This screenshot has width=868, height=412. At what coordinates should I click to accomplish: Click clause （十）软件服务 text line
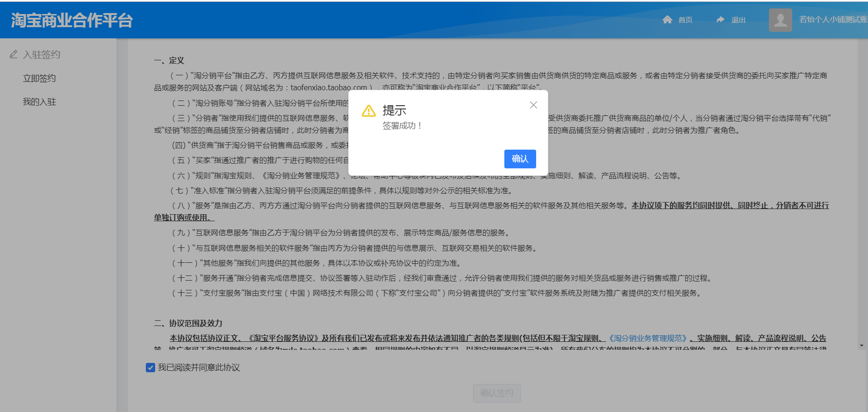(355, 248)
